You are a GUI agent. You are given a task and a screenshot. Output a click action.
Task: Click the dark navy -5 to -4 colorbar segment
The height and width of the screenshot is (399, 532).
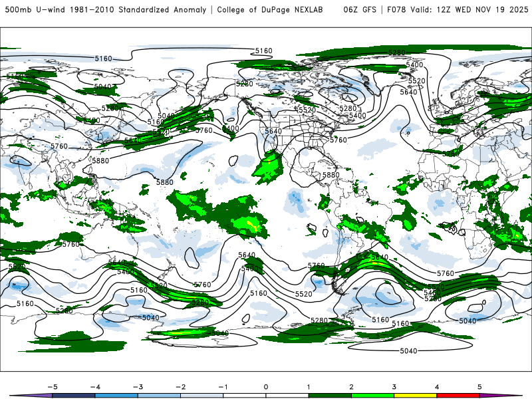click(74, 396)
